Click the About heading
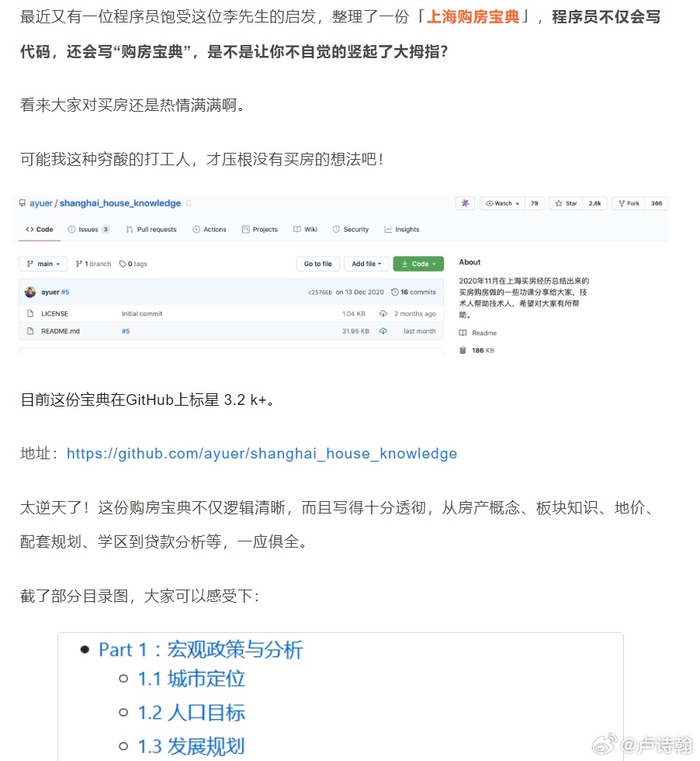 tap(470, 262)
